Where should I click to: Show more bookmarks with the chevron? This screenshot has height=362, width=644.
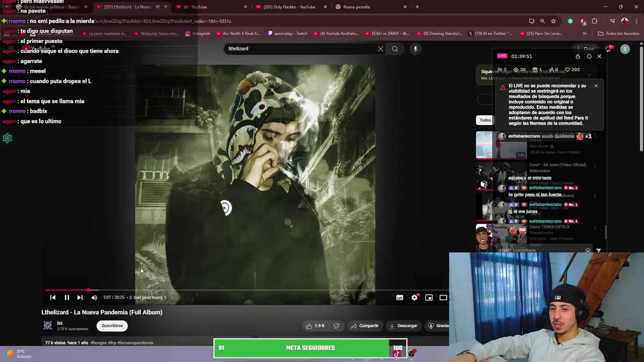click(584, 34)
